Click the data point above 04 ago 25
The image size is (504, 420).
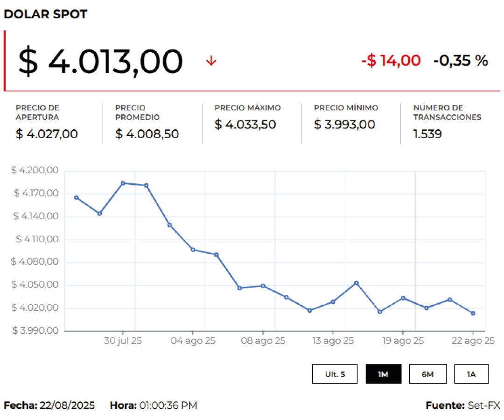tap(193, 250)
